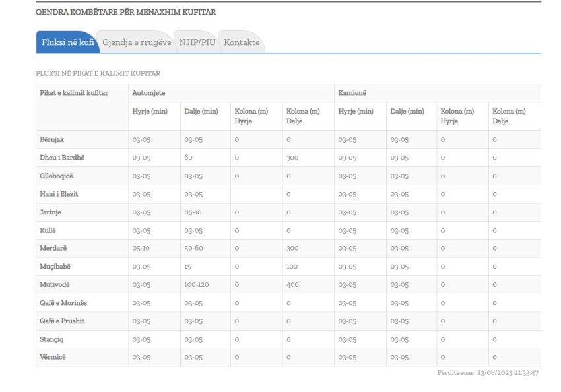Click the 100-120 exit time for Mutivodë
Image resolution: width=561 pixels, height=392 pixels.
(195, 284)
